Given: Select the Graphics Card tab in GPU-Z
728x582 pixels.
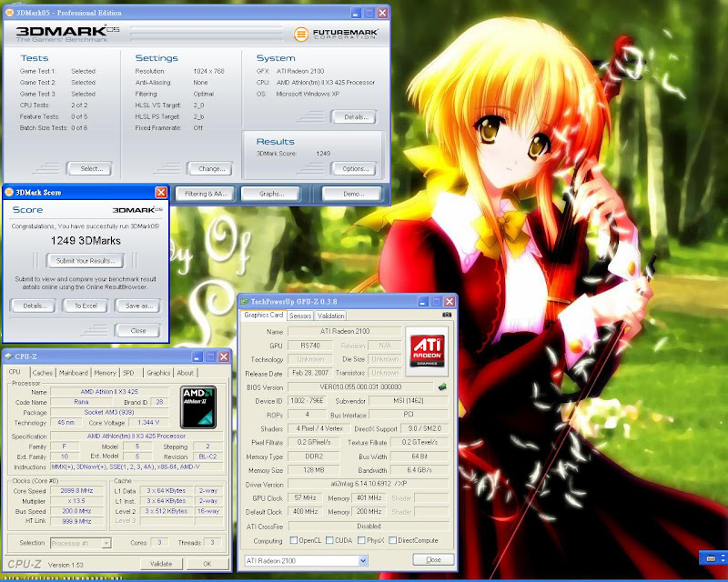Looking at the screenshot, I should (263, 315).
